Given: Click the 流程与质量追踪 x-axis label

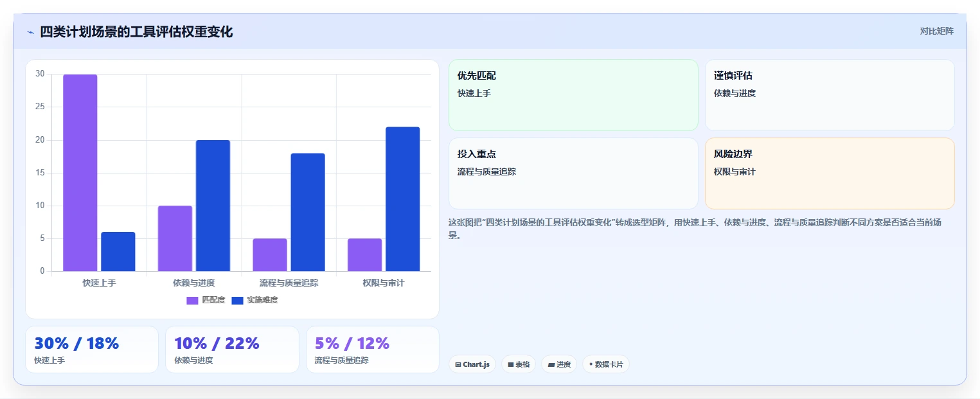Looking at the screenshot, I should [x=289, y=283].
